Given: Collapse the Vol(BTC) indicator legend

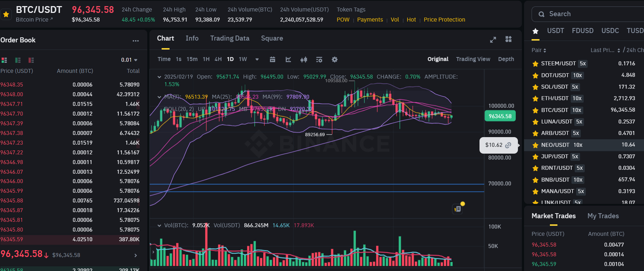Looking at the screenshot, I should point(159,225).
